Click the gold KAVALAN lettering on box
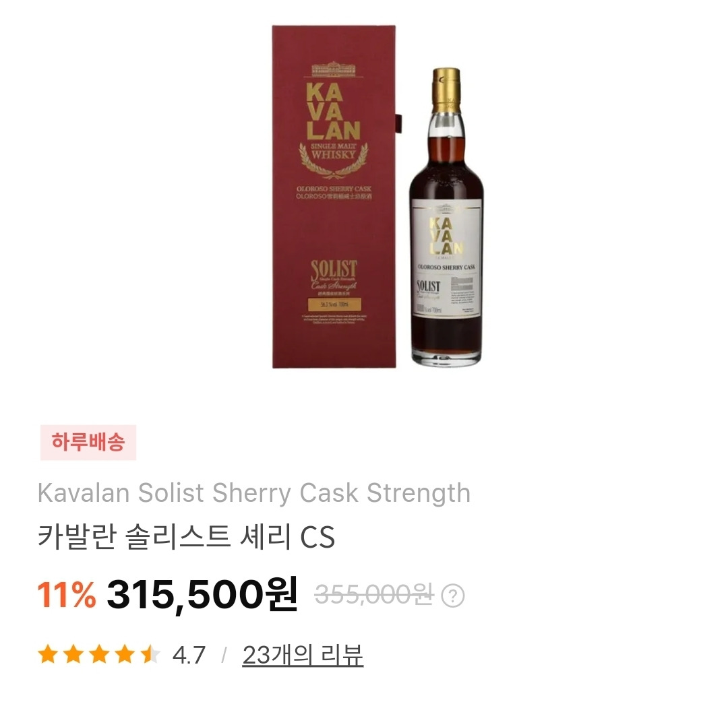 point(334,111)
